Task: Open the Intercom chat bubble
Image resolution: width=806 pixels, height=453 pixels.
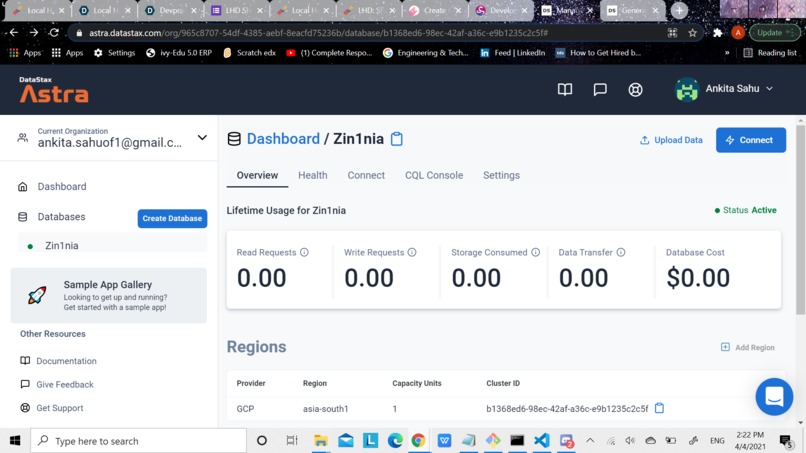Action: (774, 396)
